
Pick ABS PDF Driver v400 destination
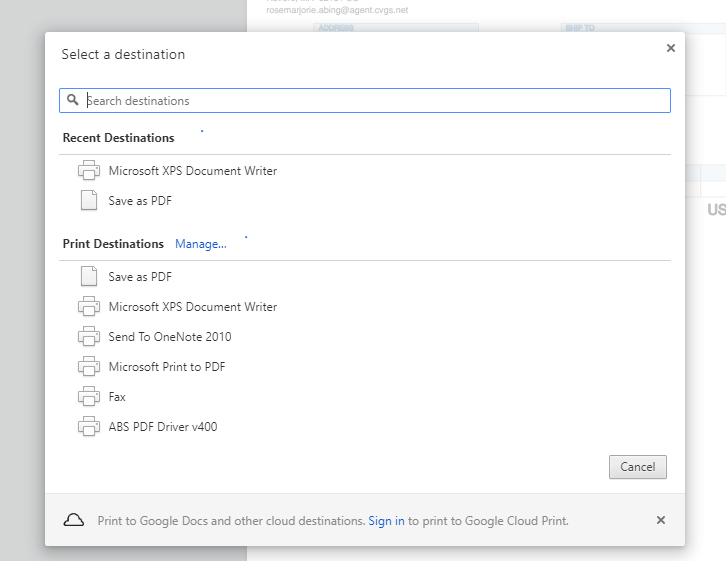click(x=162, y=427)
